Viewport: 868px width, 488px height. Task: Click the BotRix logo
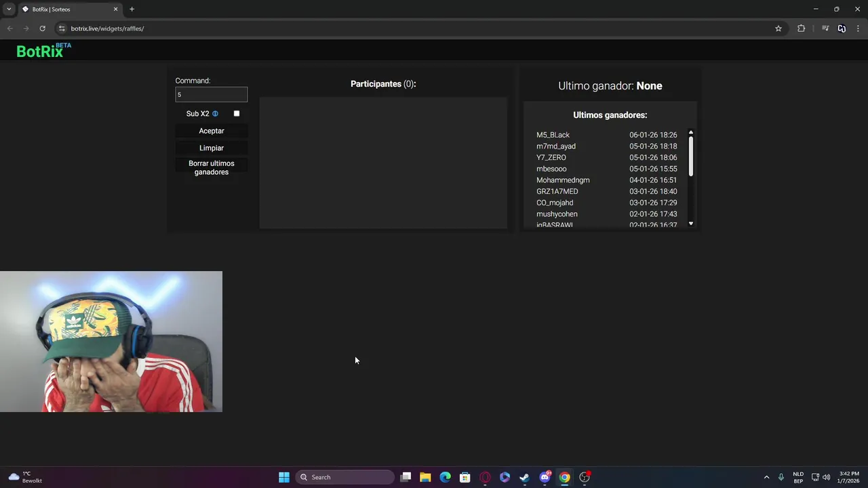click(x=43, y=50)
